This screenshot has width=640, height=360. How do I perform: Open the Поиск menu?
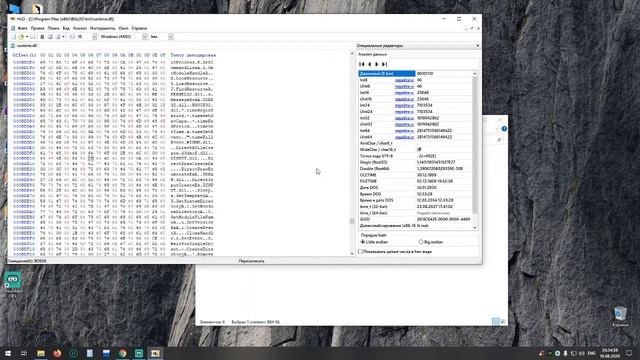click(x=53, y=28)
